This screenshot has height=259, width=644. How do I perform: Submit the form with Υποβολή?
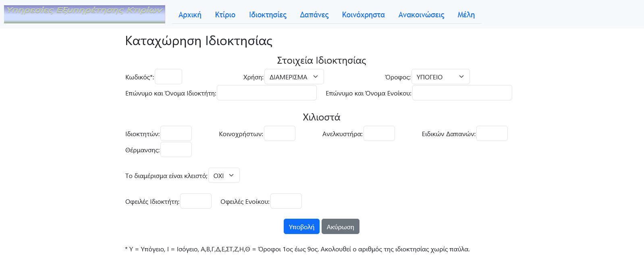pos(301,226)
